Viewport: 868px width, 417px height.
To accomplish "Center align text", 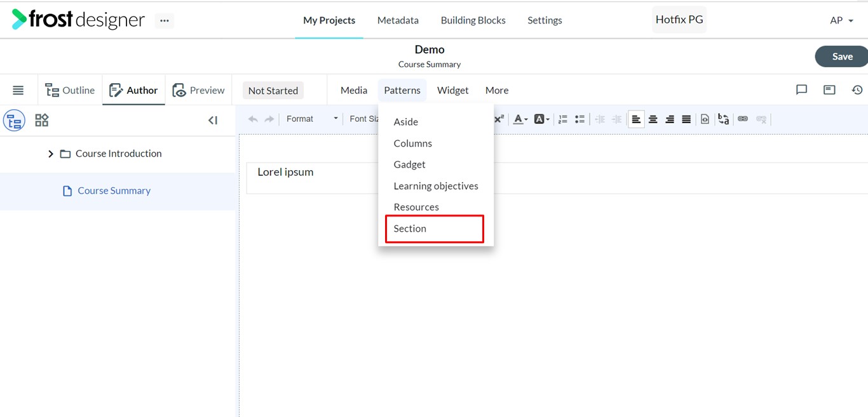I will (x=653, y=119).
